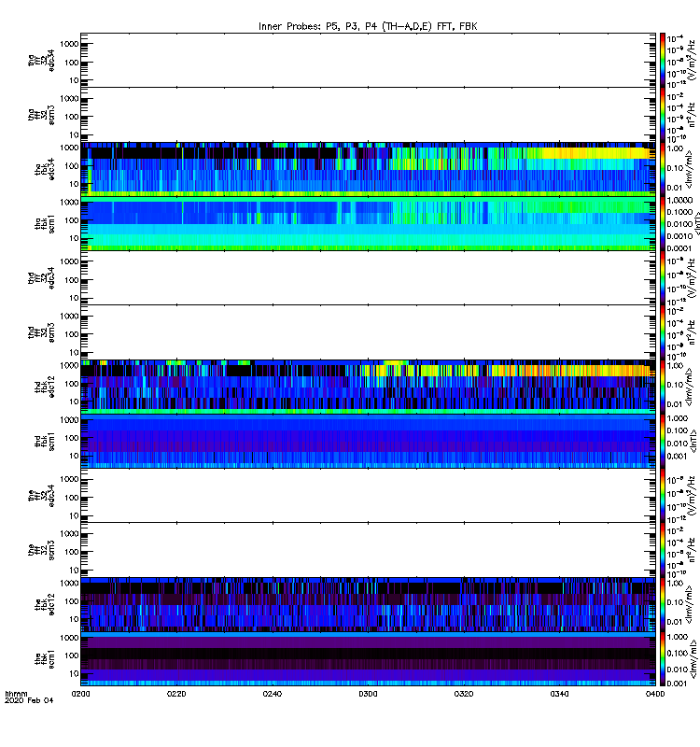Click the color bar beside tha fff scm3 panel

point(663,115)
